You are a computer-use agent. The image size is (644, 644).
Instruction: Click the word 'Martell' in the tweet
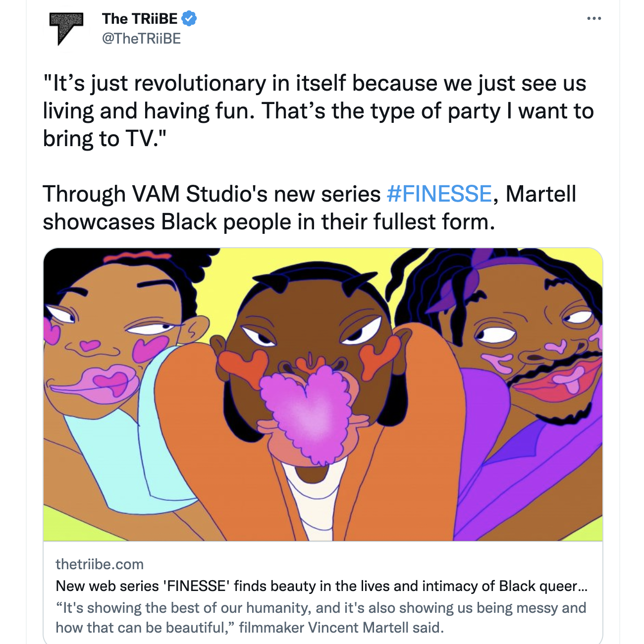pyautogui.click(x=541, y=194)
